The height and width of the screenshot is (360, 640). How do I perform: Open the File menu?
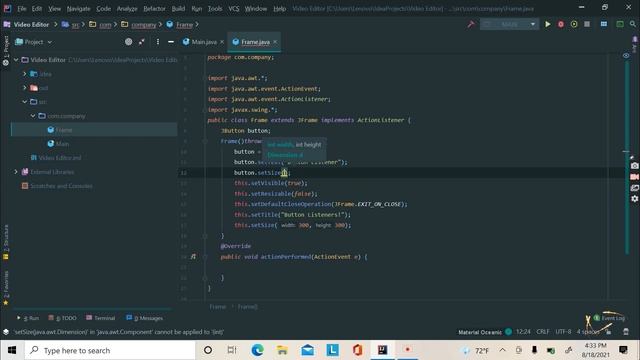22,9
